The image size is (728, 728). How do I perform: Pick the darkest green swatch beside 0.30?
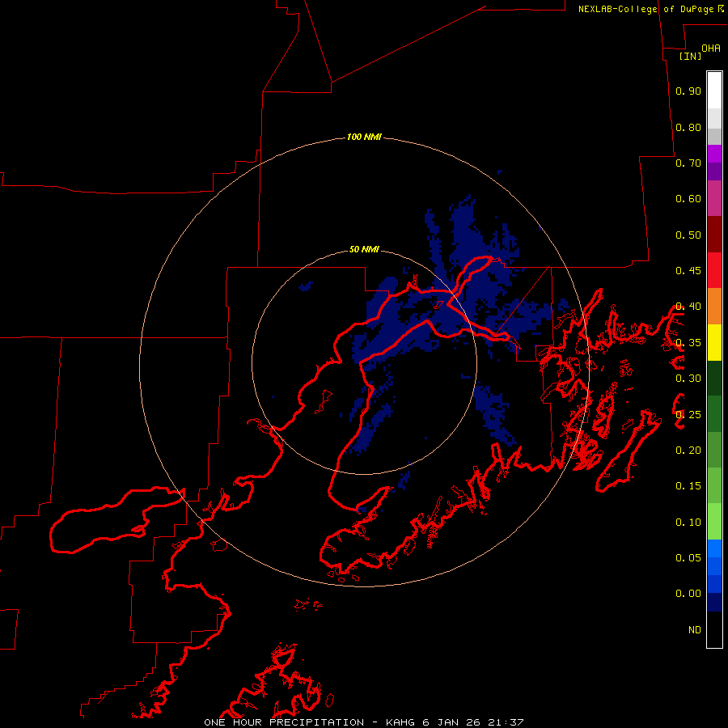click(x=714, y=378)
